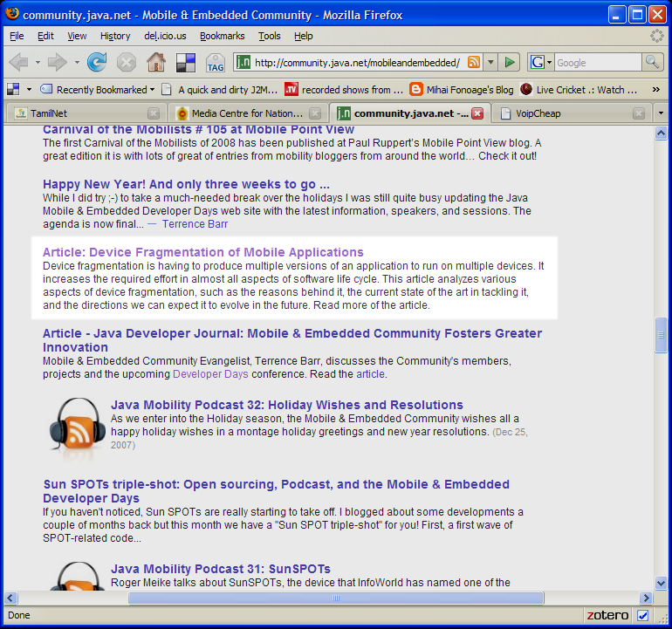The width and height of the screenshot is (672, 629).
Task: Follow the Terrence Barr author link
Action: tap(195, 224)
